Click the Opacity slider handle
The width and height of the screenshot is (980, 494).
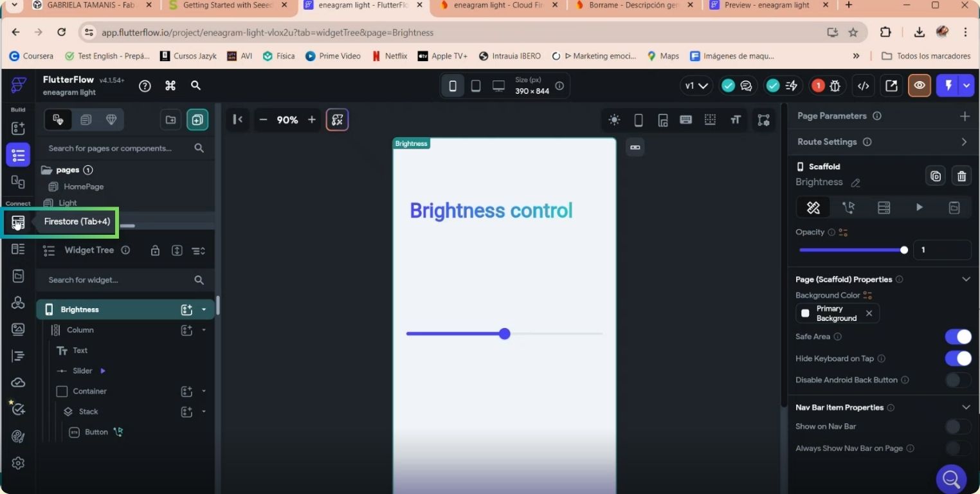point(904,250)
